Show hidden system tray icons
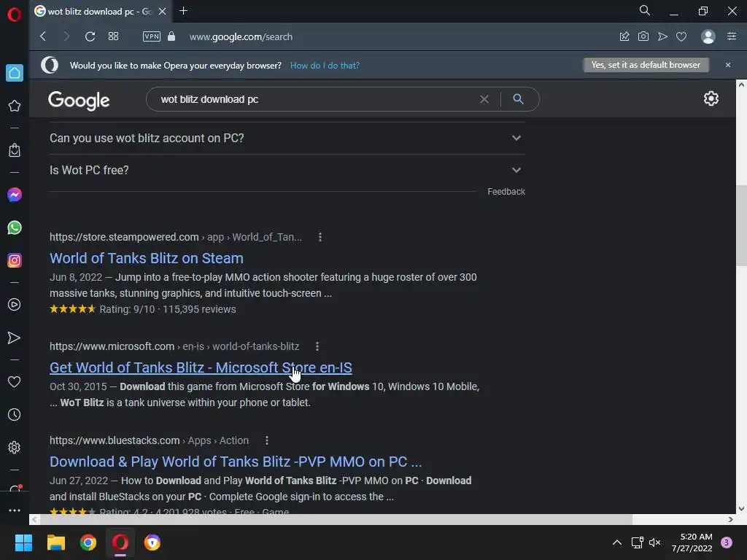747x560 pixels. pos(617,542)
